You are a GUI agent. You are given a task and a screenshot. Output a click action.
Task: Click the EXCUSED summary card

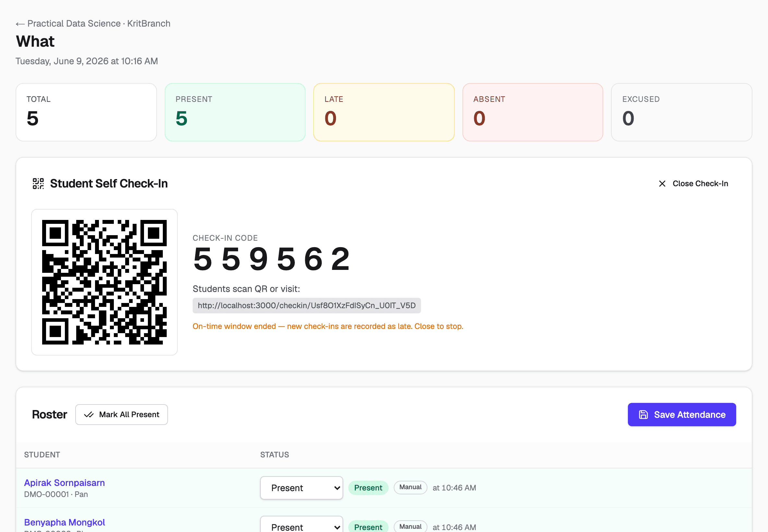tap(682, 112)
